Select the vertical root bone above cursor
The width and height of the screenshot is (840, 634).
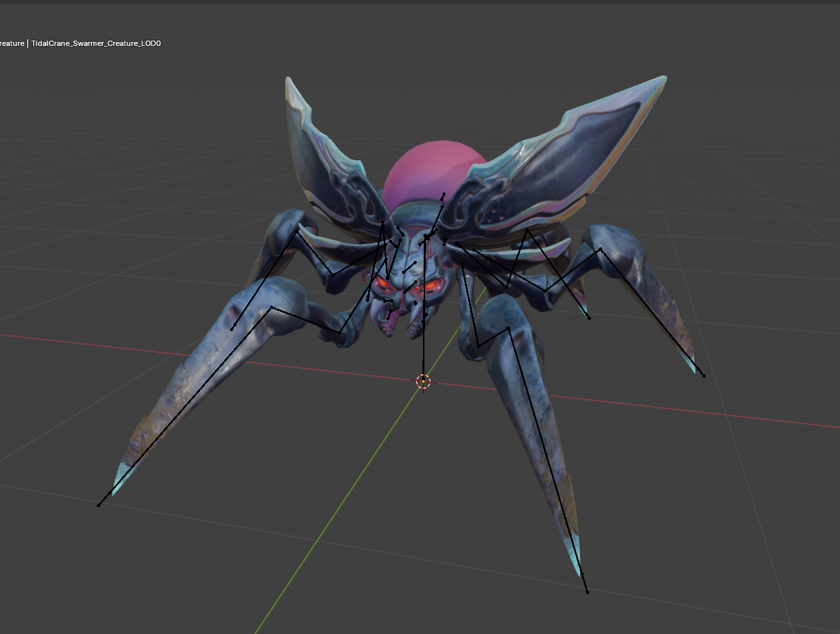coord(424,338)
